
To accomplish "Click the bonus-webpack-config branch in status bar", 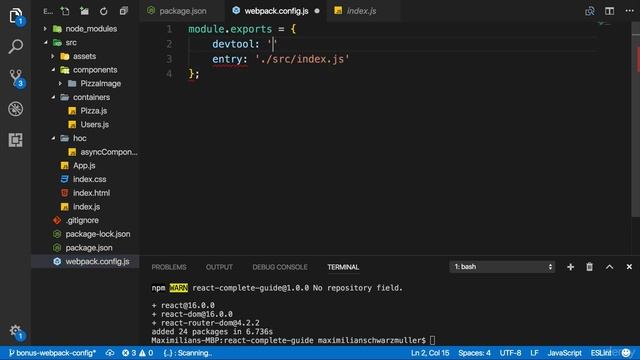I will pos(52,353).
